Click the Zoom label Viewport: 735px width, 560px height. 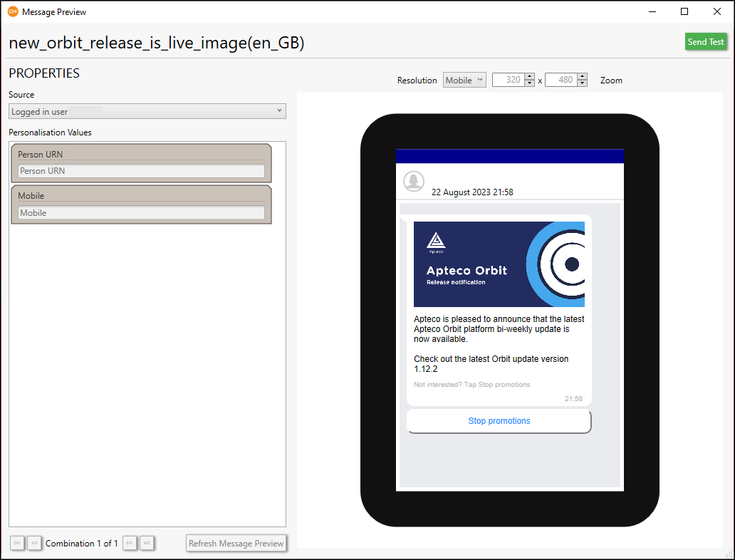611,81
